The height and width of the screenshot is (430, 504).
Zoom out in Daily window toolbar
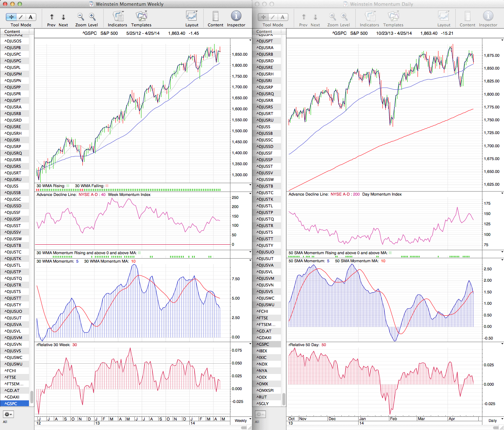333,17
